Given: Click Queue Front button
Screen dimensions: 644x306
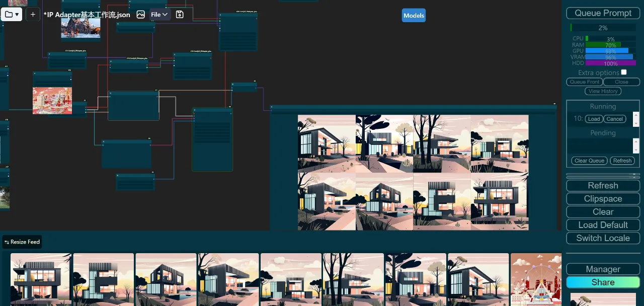Looking at the screenshot, I should [584, 82].
